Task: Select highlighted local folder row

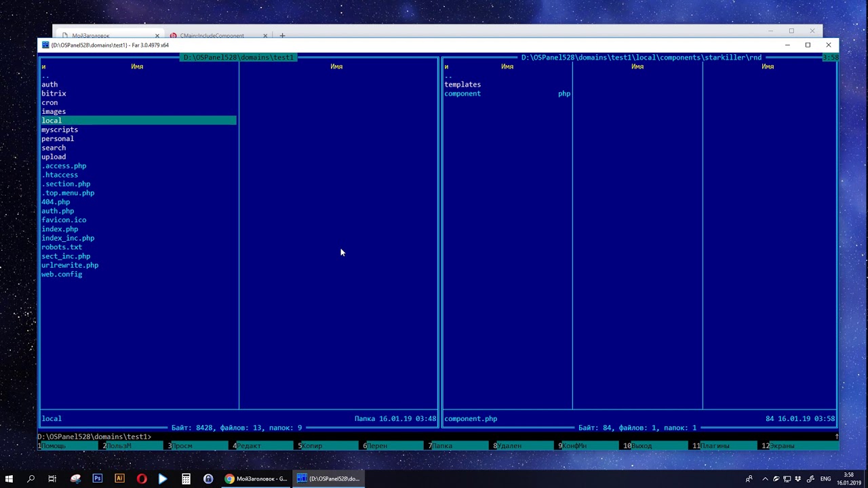Action: coord(138,121)
